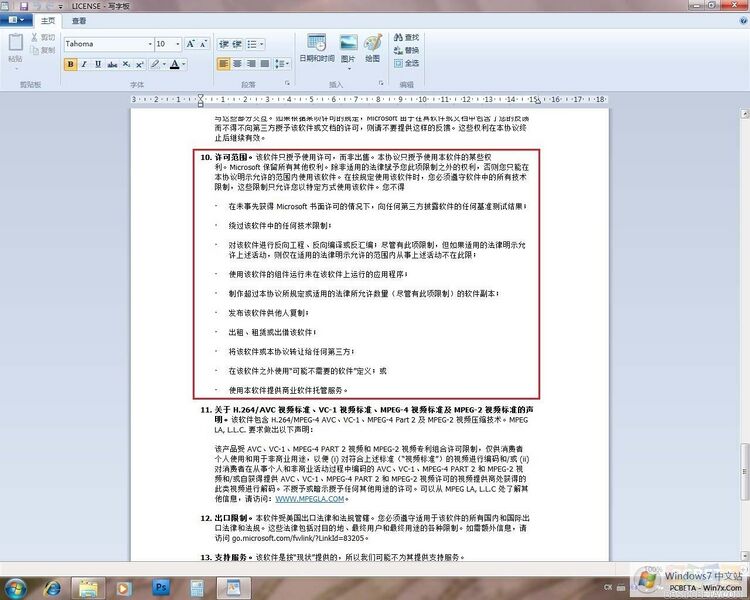Screen dimensions: 750x600
Task: Toggle Superscript formatting
Action: [x=140, y=64]
